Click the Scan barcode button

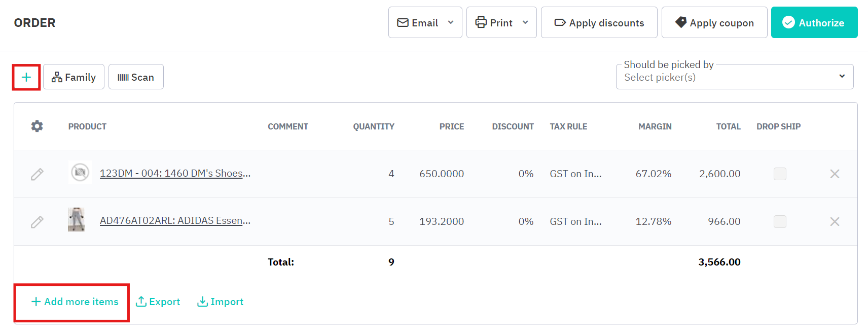coord(136,77)
